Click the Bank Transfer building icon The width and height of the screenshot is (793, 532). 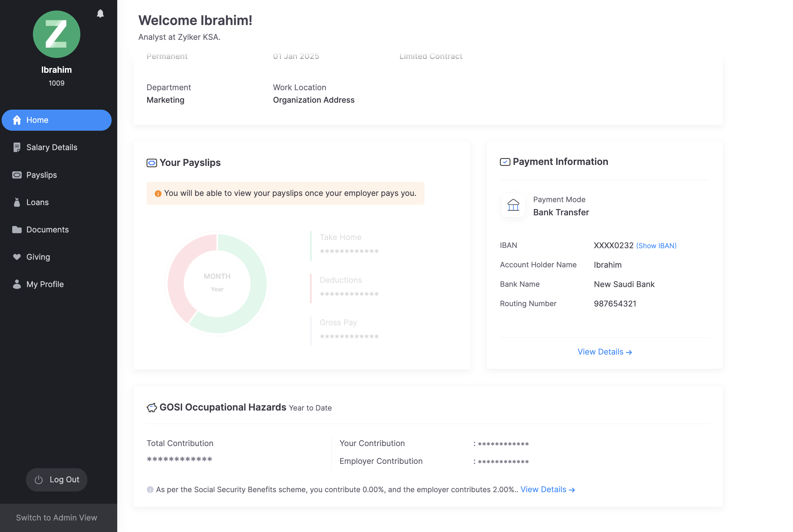[512, 205]
